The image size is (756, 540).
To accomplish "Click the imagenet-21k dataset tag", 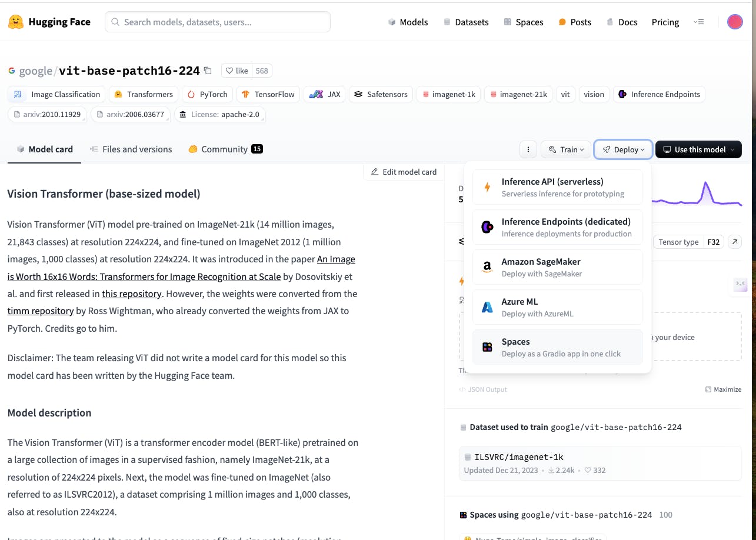I will click(x=518, y=94).
